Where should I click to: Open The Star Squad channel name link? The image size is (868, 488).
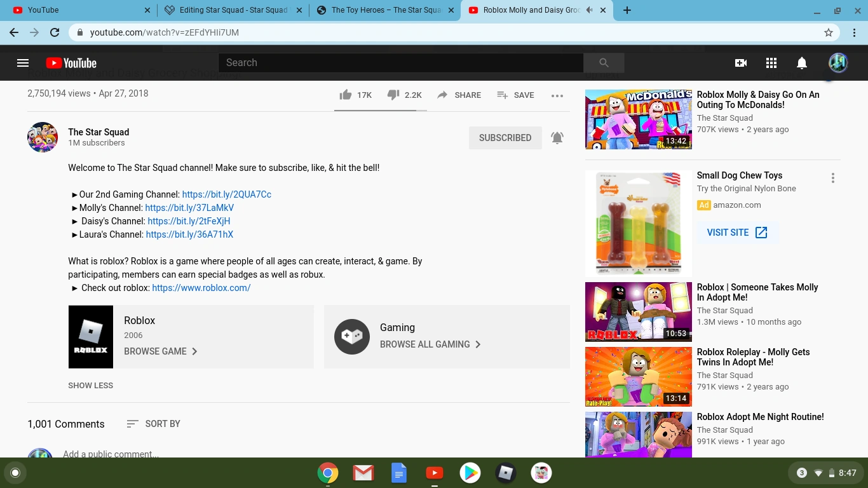pos(98,132)
